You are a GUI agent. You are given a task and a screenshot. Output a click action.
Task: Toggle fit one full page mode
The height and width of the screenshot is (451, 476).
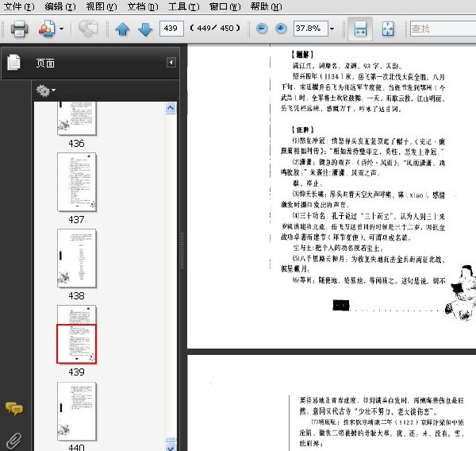click(x=388, y=29)
